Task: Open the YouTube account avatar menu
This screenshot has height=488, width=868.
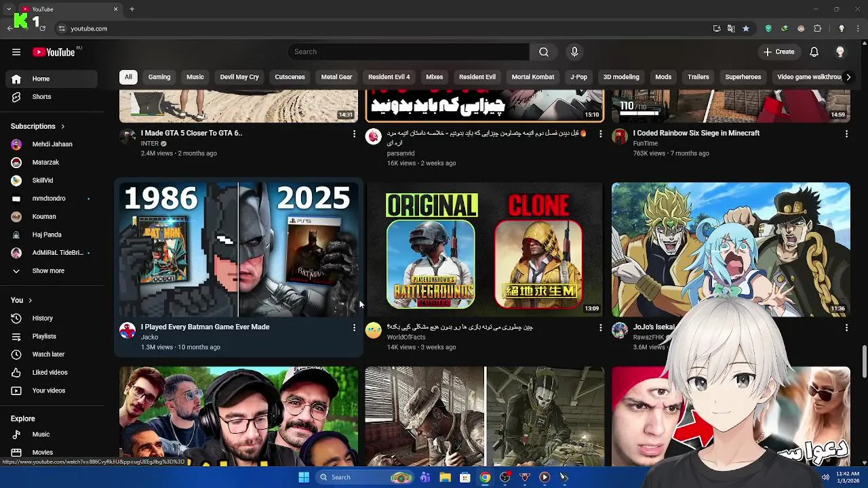Action: [x=840, y=52]
